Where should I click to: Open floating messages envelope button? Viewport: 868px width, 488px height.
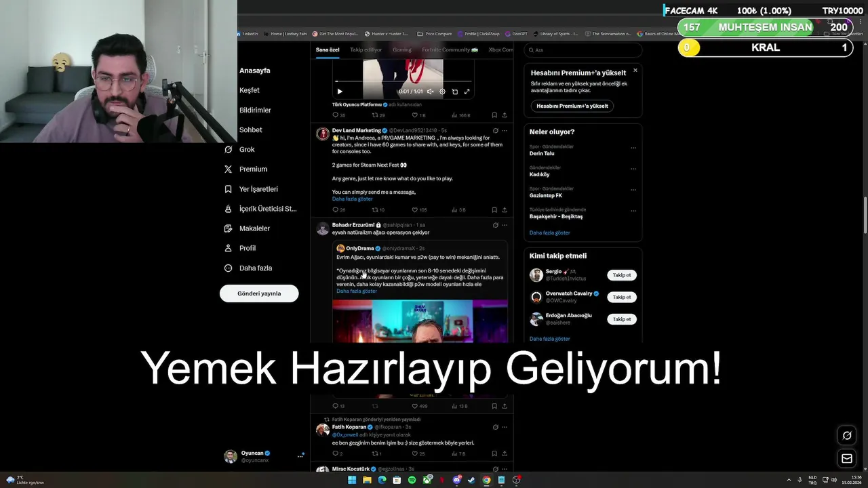tap(847, 459)
